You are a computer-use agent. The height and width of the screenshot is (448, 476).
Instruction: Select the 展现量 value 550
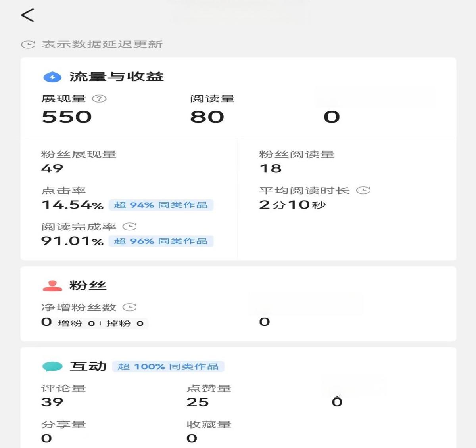[67, 117]
